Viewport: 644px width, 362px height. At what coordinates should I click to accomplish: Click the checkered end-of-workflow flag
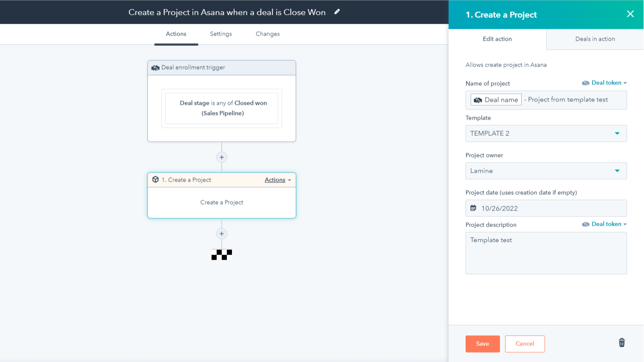point(222,255)
